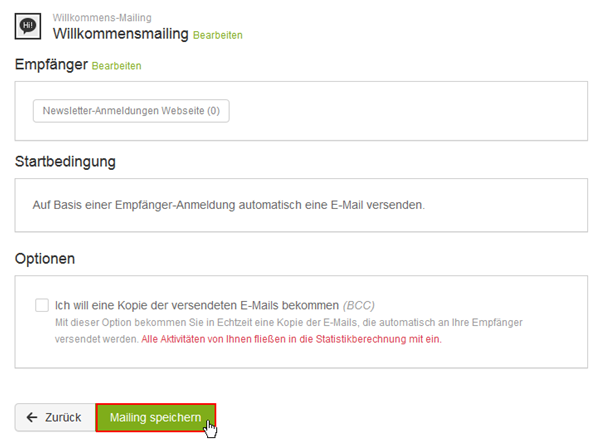Click the Empfänger heading
Viewport: 601px width, 446px height.
pos(51,64)
